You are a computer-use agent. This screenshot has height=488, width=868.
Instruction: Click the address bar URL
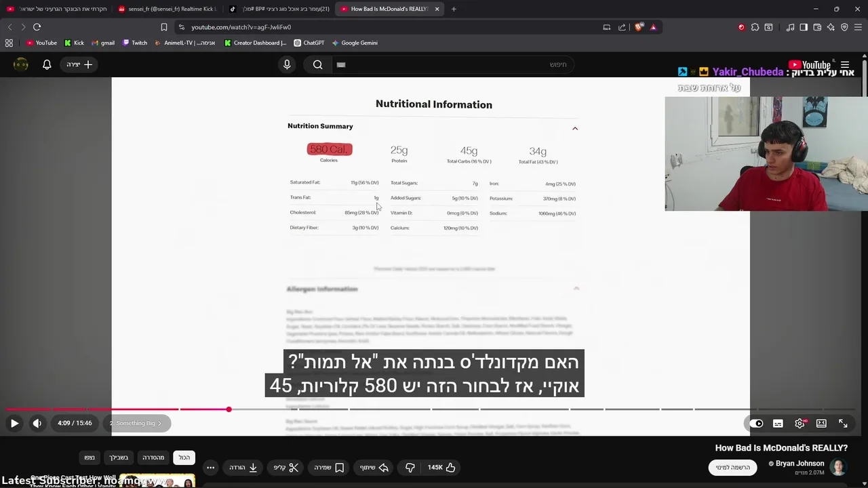pos(241,27)
